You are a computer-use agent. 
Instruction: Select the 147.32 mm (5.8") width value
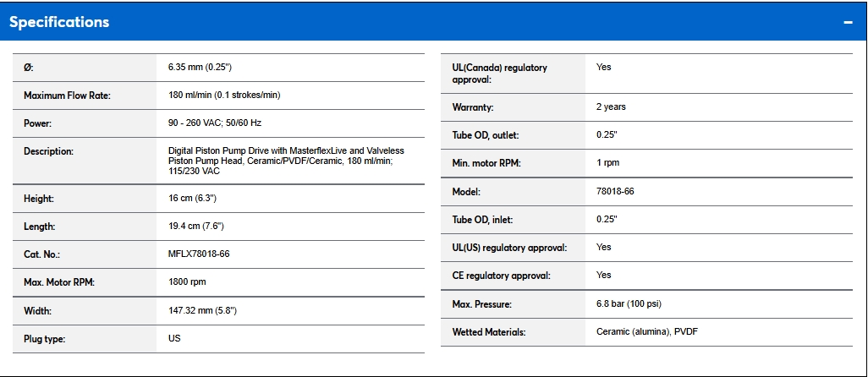pos(202,310)
